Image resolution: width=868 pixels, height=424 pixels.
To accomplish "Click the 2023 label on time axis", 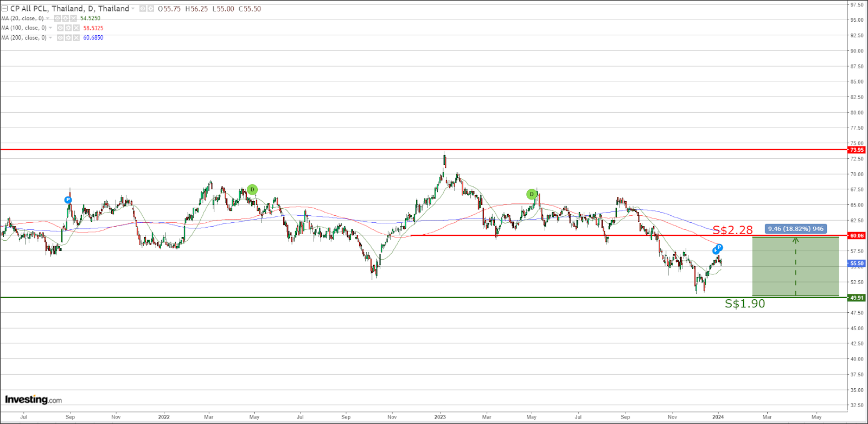I will (440, 417).
